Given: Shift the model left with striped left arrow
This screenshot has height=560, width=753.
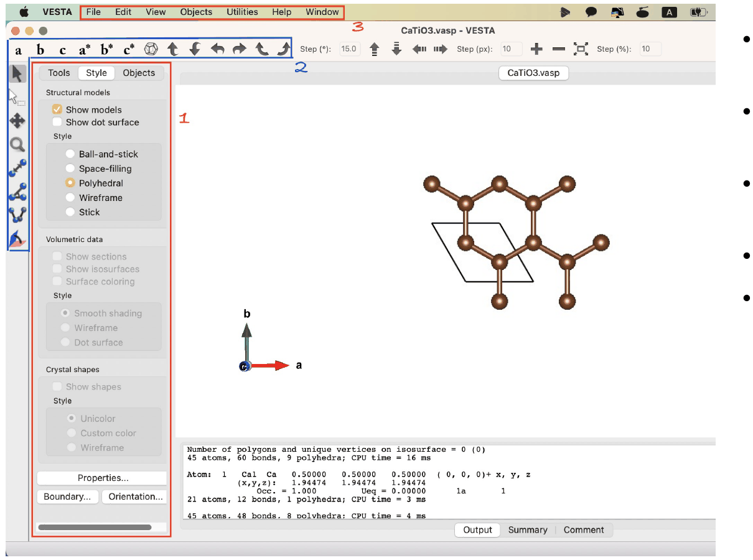Looking at the screenshot, I should coord(419,49).
